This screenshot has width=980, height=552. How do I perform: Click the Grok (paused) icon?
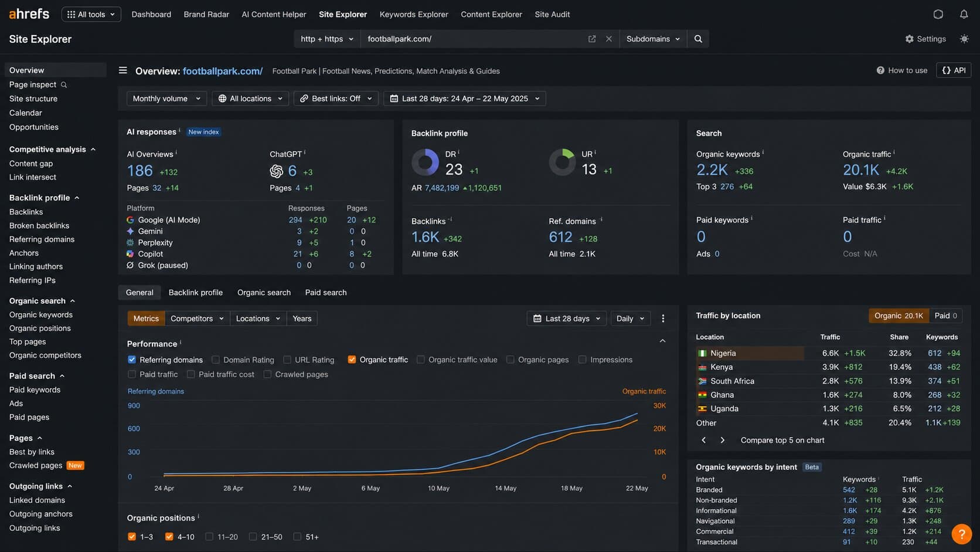click(130, 265)
